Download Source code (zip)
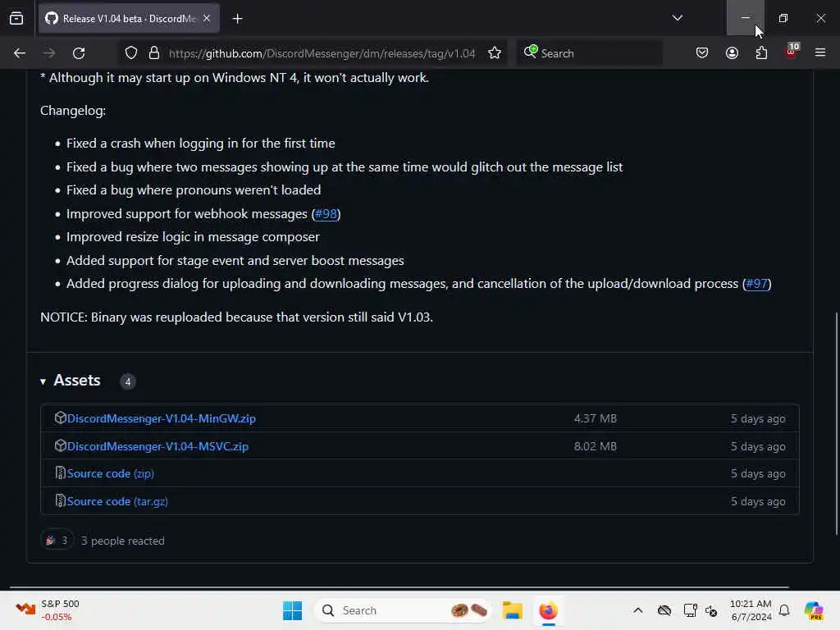This screenshot has width=840, height=630. click(111, 473)
